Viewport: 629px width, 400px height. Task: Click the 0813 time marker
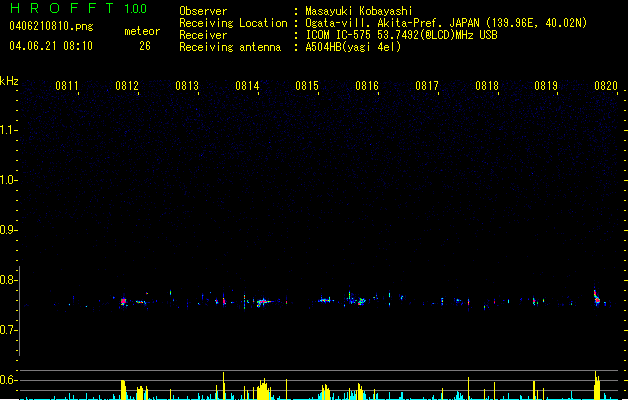(187, 86)
